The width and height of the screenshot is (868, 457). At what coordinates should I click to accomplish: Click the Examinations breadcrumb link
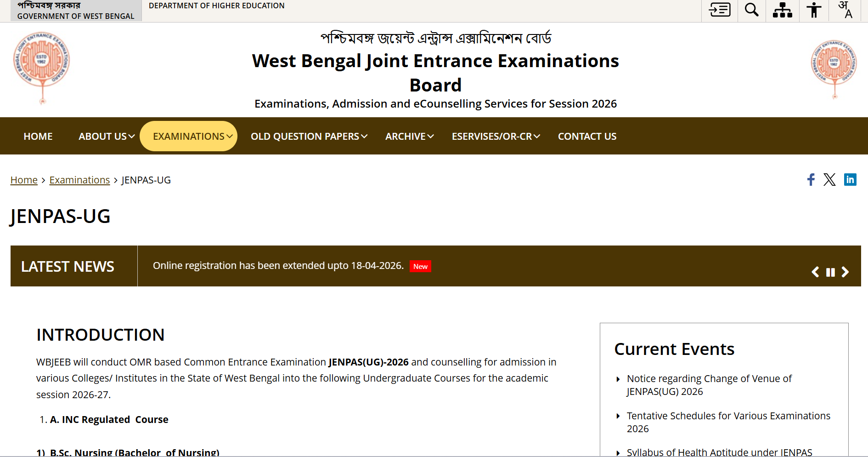(79, 180)
